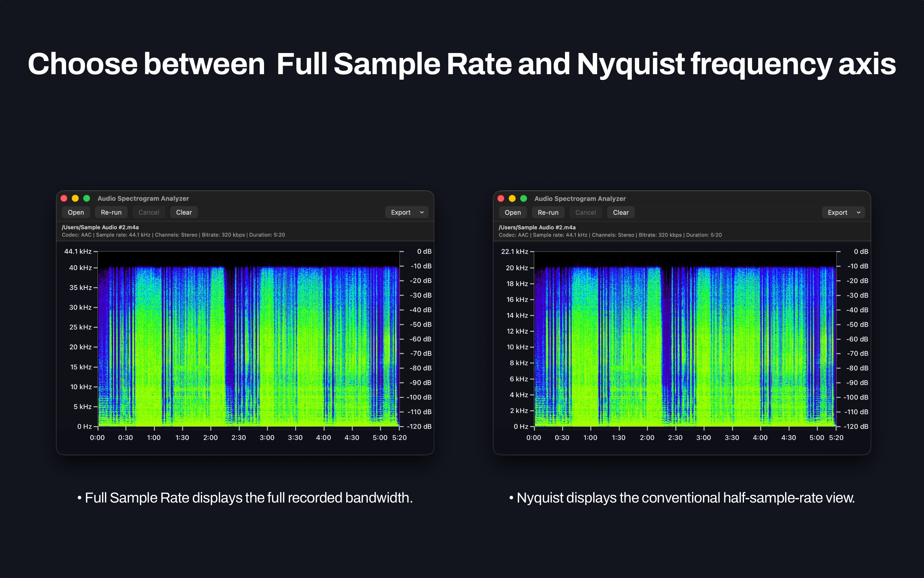Open the Export dropdown in right window

pos(843,212)
